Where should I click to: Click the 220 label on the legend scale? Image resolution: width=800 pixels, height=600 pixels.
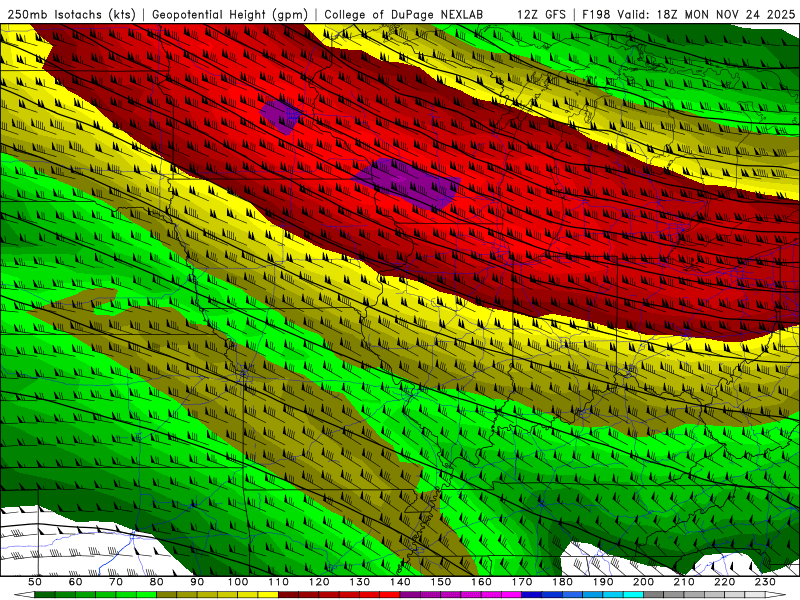point(724,582)
